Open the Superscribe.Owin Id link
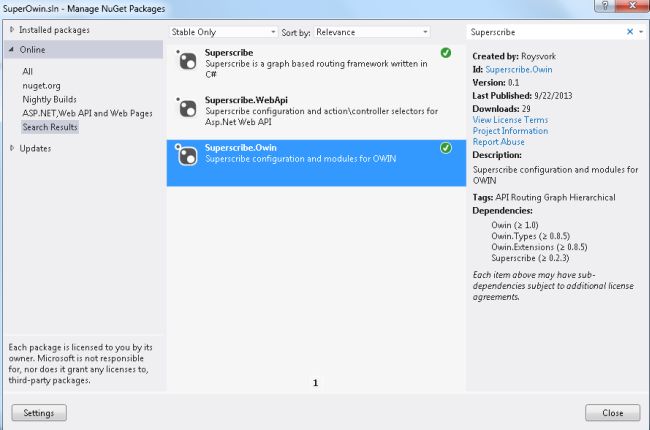Viewport: 650px width, 430px height. pyautogui.click(x=519, y=69)
